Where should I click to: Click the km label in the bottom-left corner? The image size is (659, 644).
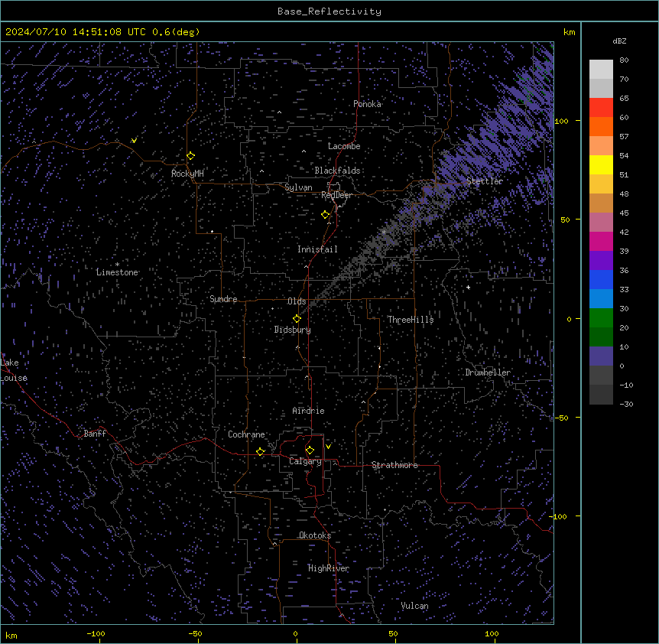pyautogui.click(x=11, y=635)
